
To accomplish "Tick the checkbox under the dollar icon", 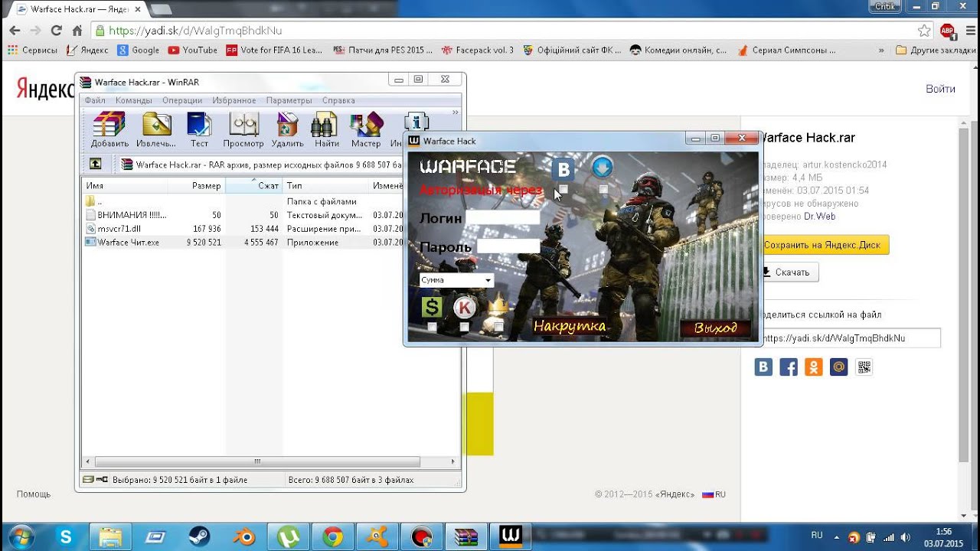I will click(432, 327).
